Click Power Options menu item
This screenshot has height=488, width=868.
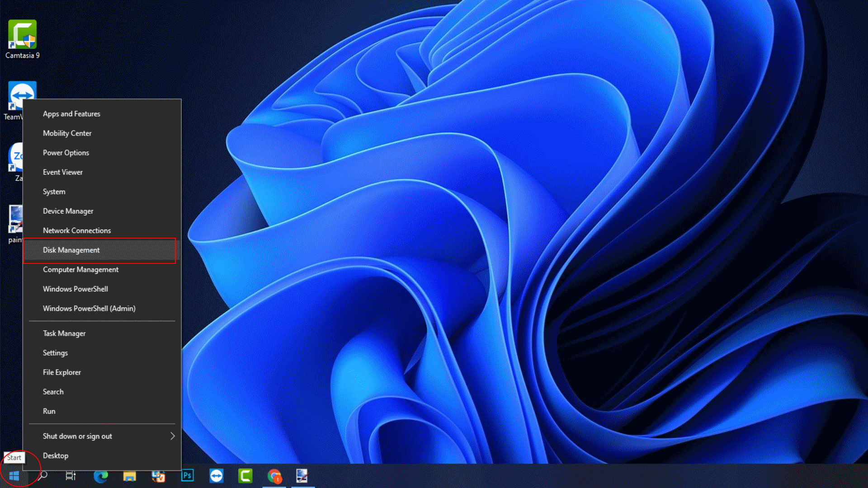click(66, 153)
